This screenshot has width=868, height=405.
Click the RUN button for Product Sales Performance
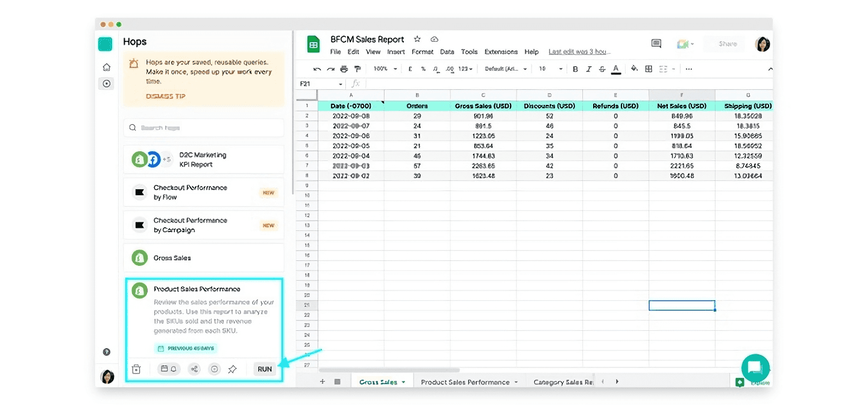click(265, 369)
